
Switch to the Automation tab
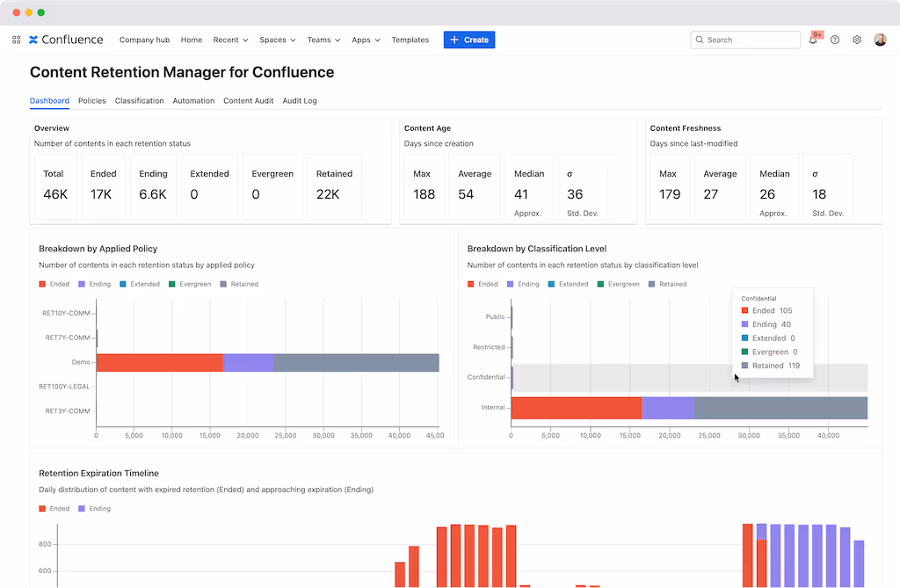[x=193, y=100]
